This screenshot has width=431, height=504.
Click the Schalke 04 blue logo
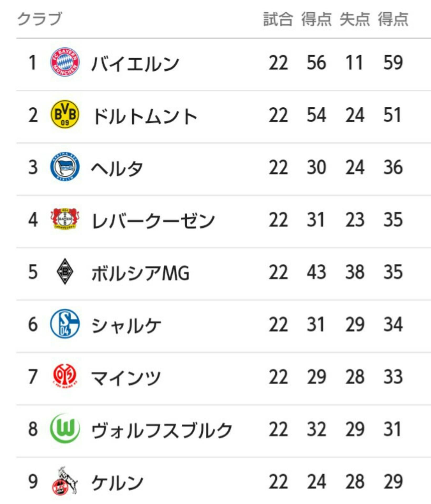(x=65, y=324)
